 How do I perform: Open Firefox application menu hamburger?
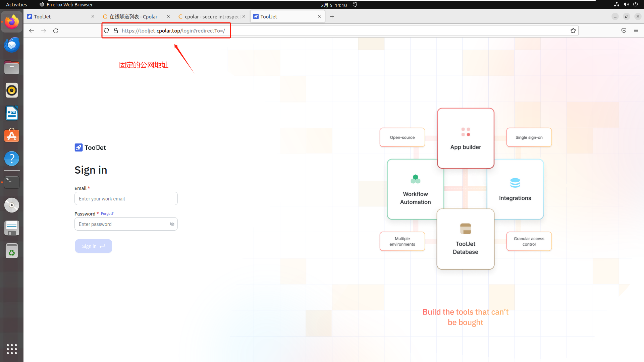pyautogui.click(x=636, y=31)
